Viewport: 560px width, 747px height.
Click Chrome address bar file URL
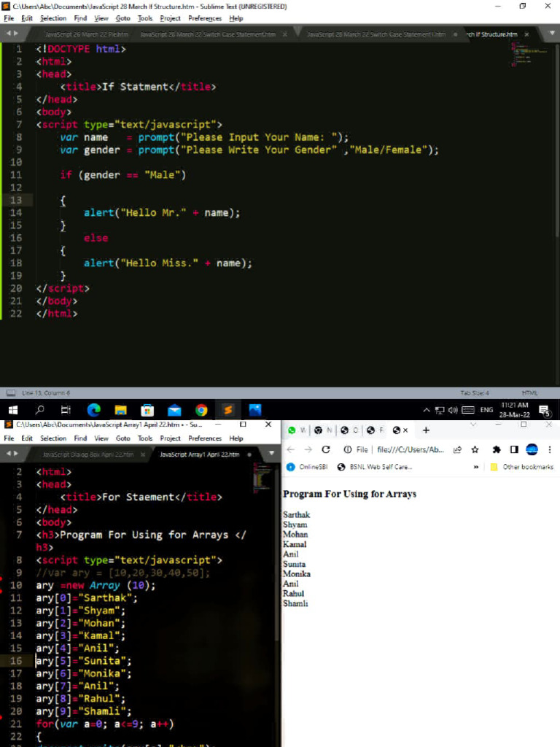[410, 449]
